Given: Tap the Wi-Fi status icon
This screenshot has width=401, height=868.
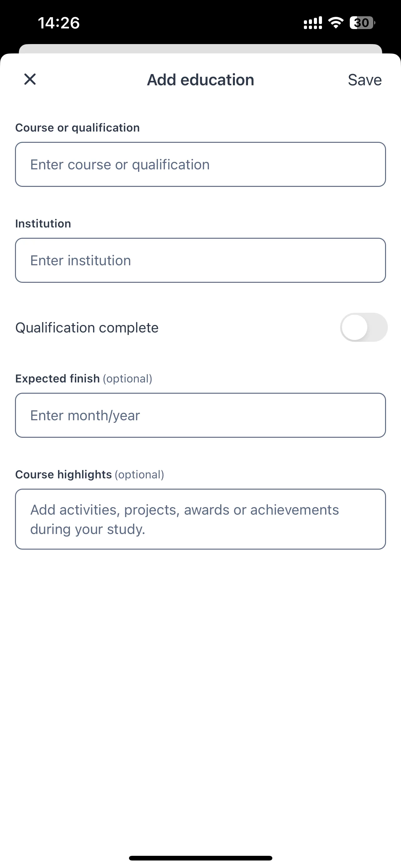Looking at the screenshot, I should pyautogui.click(x=336, y=22).
